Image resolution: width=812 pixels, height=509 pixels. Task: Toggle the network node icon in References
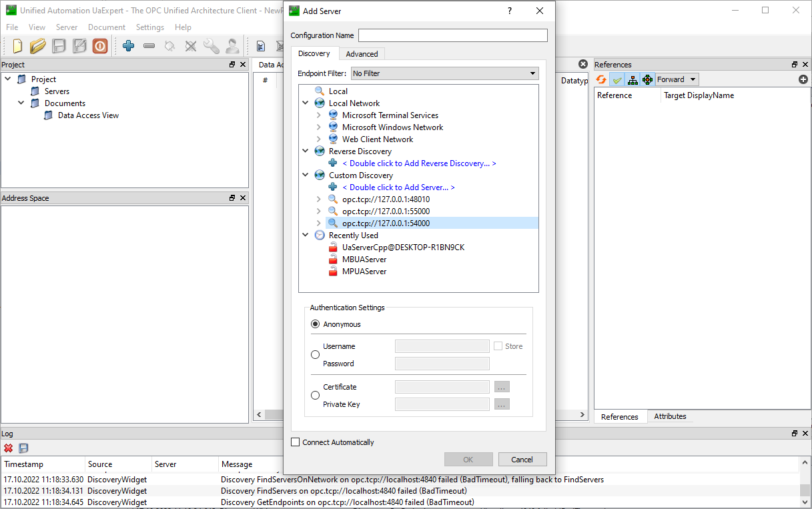(x=647, y=79)
